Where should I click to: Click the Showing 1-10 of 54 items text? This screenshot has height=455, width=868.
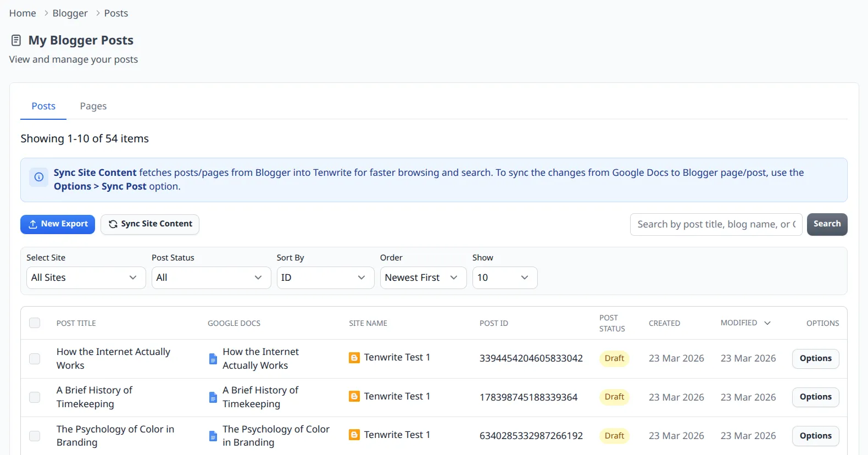click(85, 138)
